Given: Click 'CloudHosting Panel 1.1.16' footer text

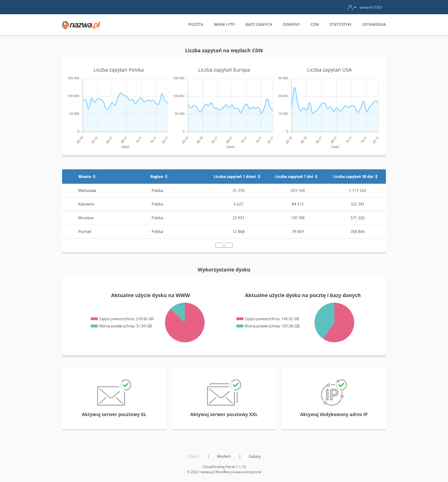Looking at the screenshot, I should [224, 467].
